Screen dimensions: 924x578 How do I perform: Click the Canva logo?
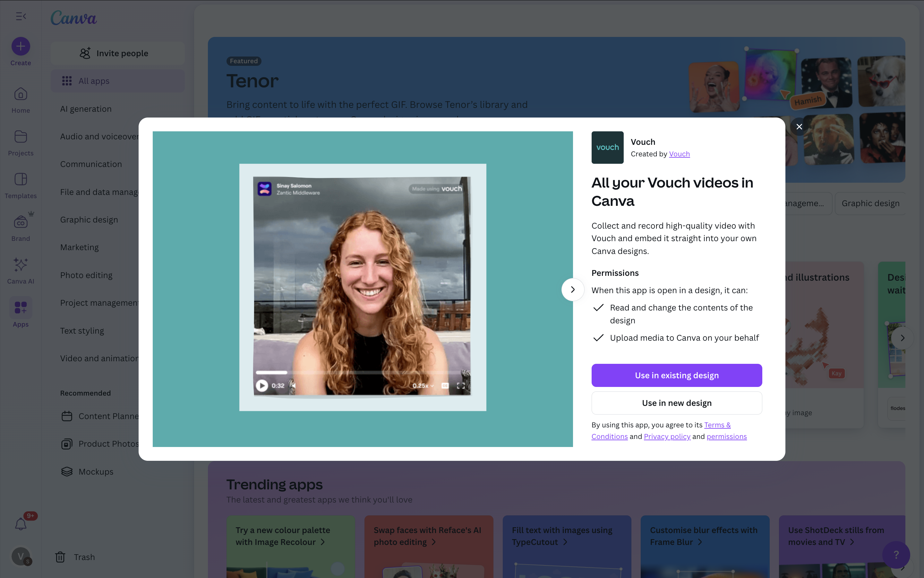74,18
